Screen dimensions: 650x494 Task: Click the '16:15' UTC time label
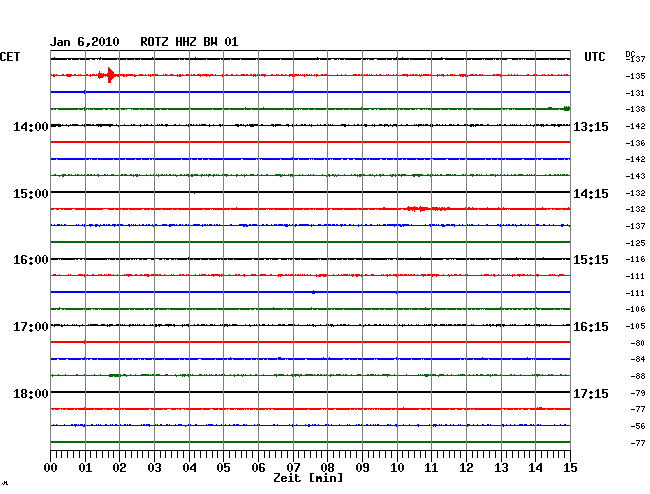coord(591,327)
